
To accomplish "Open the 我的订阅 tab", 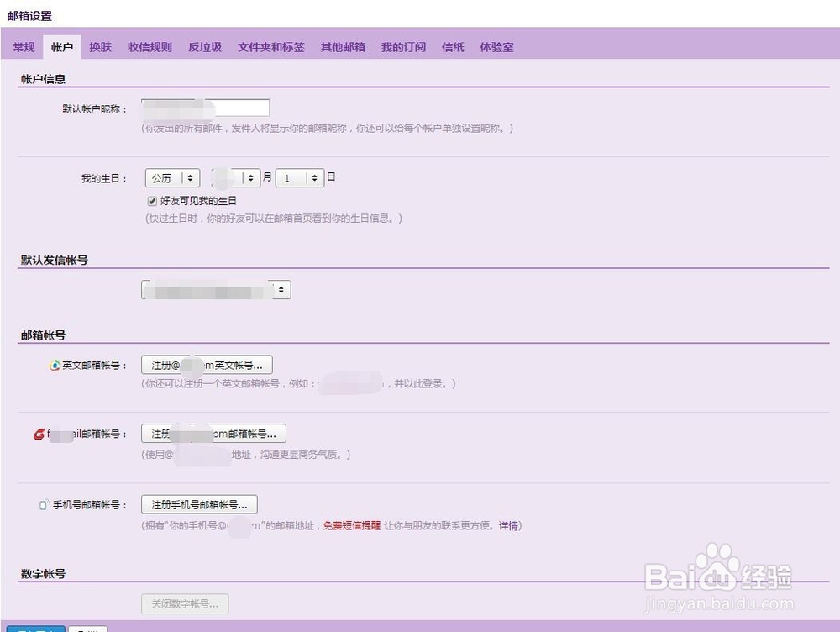I will click(403, 47).
